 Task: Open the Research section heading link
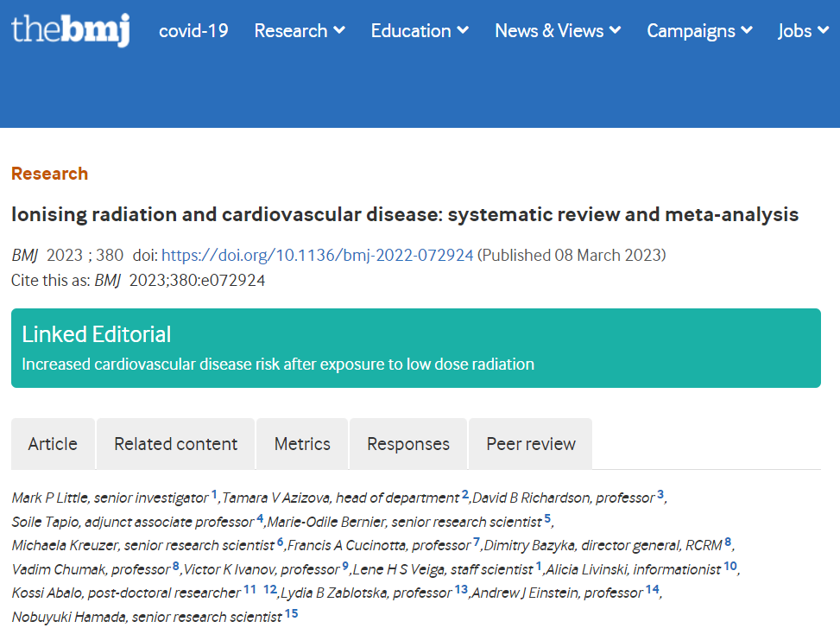pyautogui.click(x=50, y=174)
